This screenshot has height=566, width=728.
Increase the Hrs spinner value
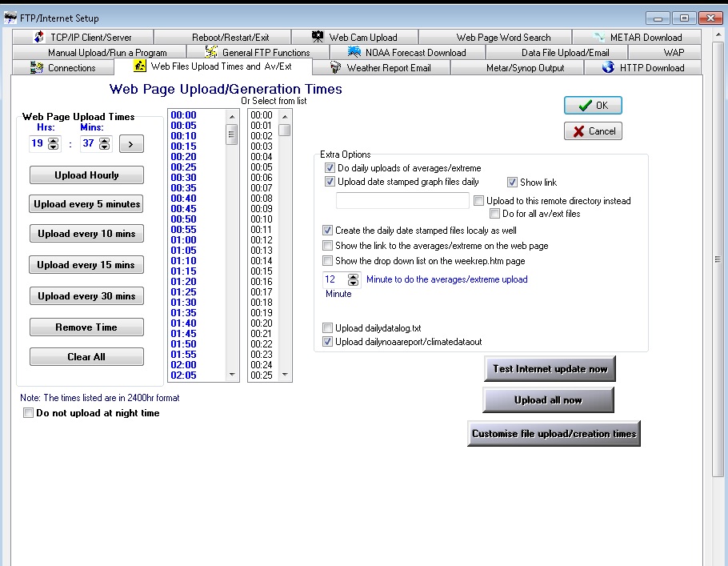click(x=54, y=140)
